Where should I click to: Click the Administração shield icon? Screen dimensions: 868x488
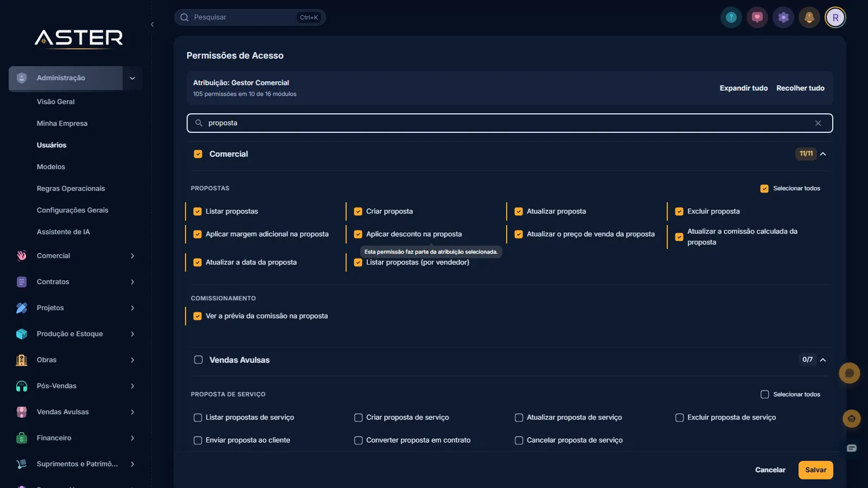coord(22,78)
